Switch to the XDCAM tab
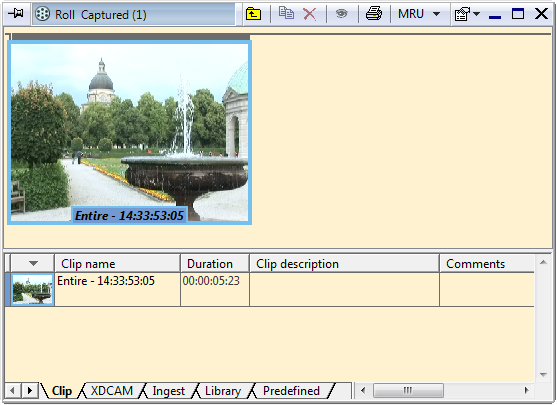 [112, 390]
